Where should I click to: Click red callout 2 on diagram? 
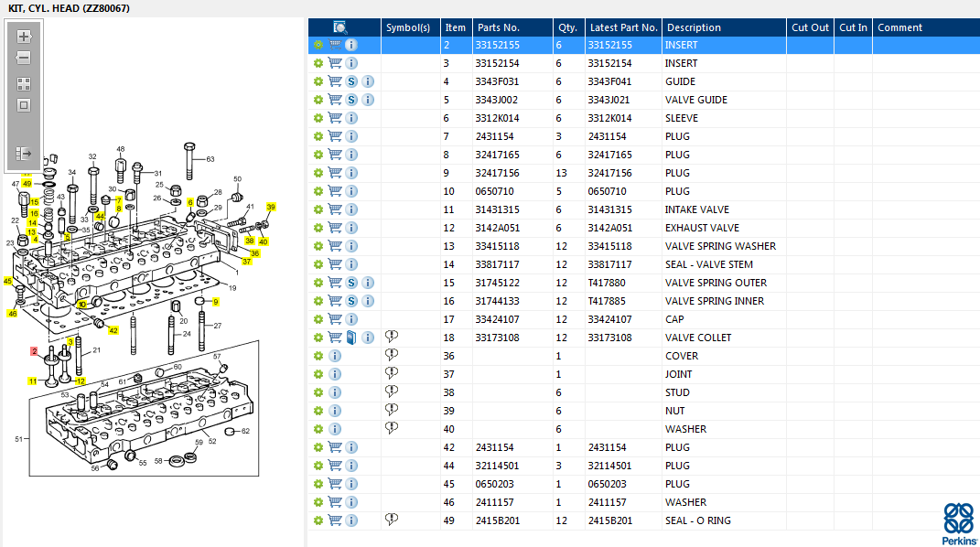point(35,351)
